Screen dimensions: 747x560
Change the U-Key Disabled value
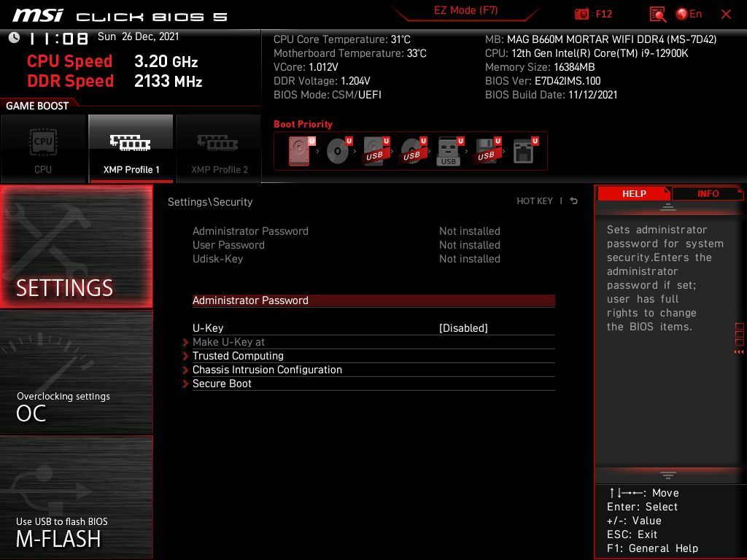pos(463,328)
